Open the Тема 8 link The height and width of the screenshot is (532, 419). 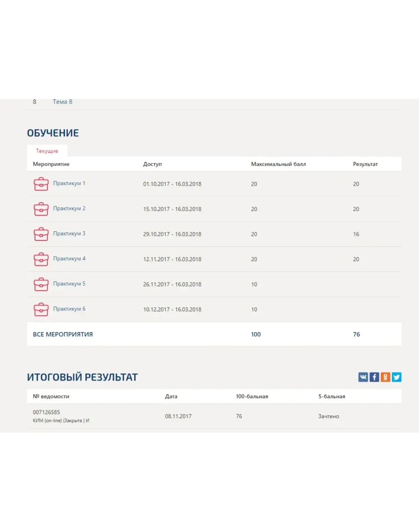coord(63,102)
